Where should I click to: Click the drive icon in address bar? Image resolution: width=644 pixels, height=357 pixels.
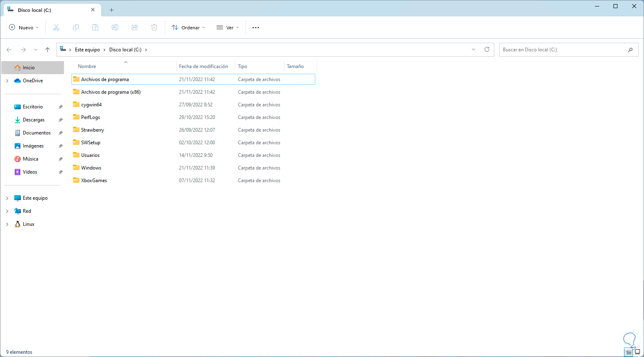(x=63, y=49)
